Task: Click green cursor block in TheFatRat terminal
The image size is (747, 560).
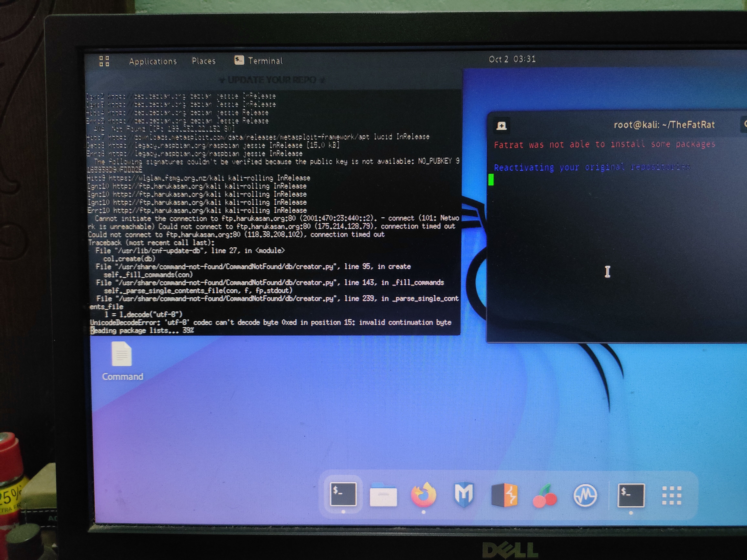Action: tap(491, 180)
